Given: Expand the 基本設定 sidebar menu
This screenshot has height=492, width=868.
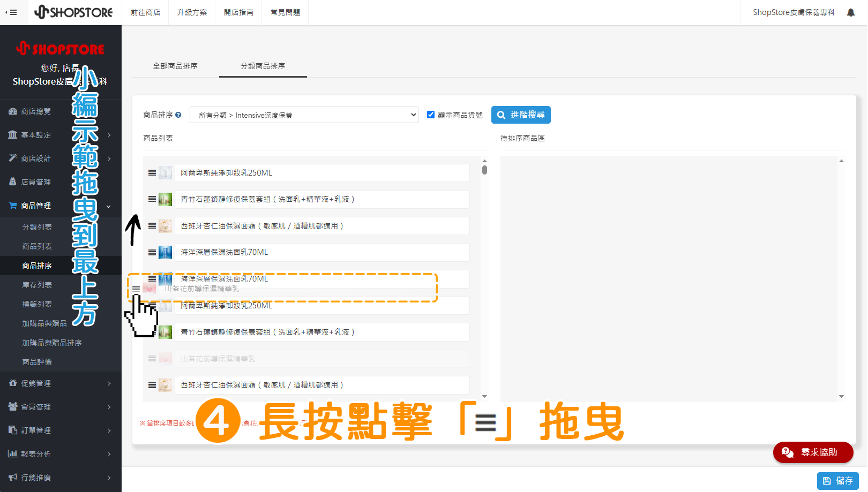Looking at the screenshot, I should tap(61, 135).
